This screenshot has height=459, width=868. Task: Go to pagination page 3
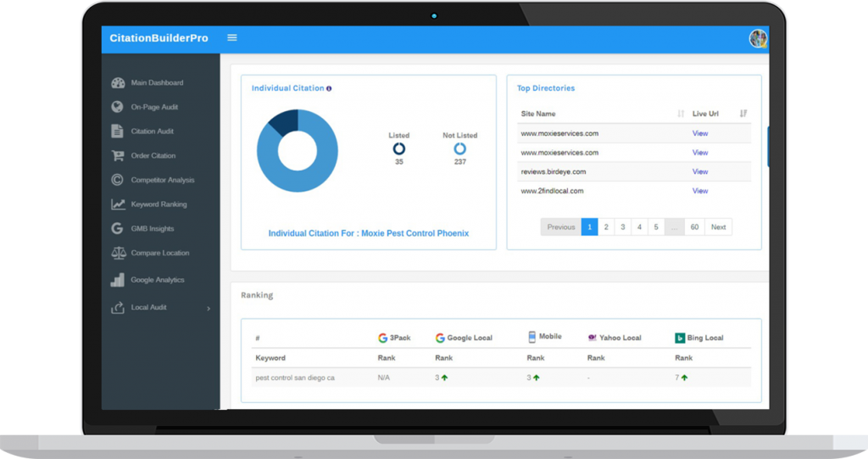pyautogui.click(x=623, y=227)
